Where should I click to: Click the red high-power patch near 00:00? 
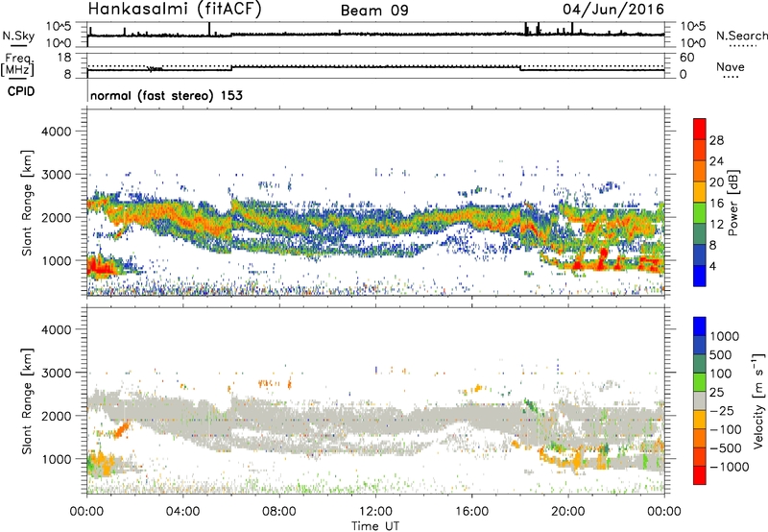pos(100,268)
